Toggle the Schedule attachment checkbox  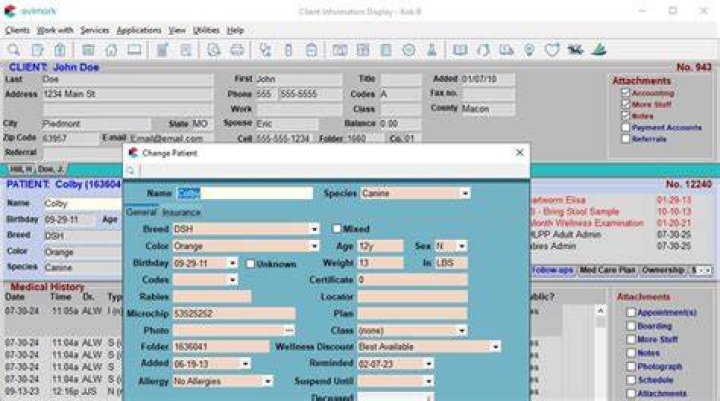[x=631, y=380]
